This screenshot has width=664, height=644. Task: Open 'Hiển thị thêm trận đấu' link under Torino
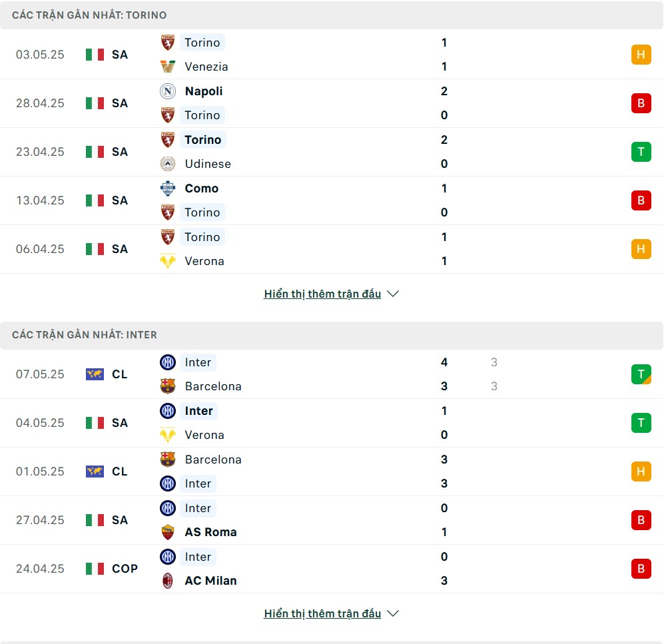tap(322, 294)
